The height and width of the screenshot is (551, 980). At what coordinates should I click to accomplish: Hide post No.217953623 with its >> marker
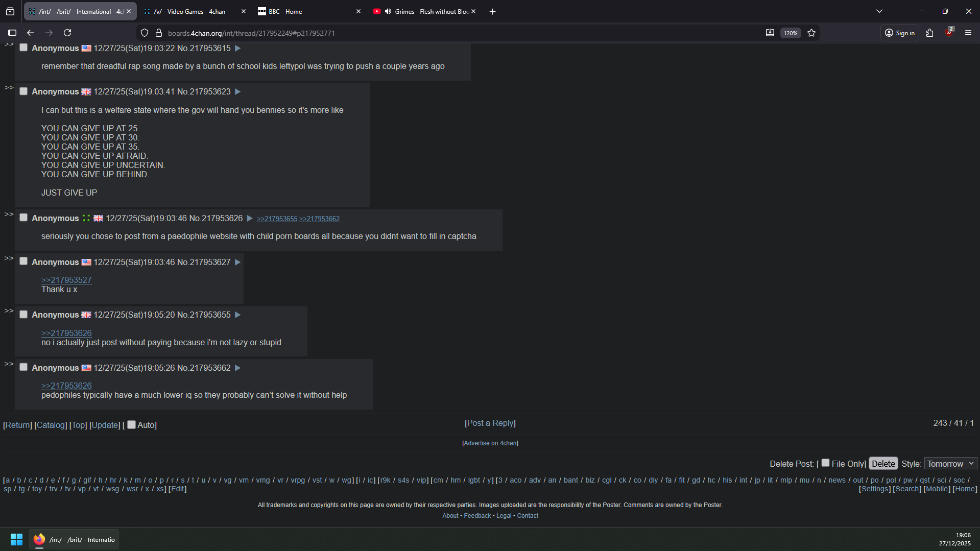point(9,87)
